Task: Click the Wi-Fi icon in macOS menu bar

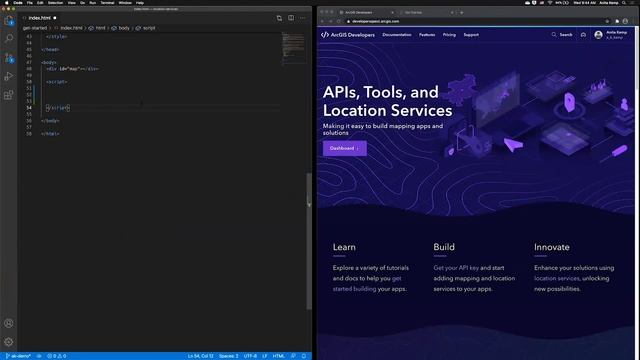Action: point(550,3)
